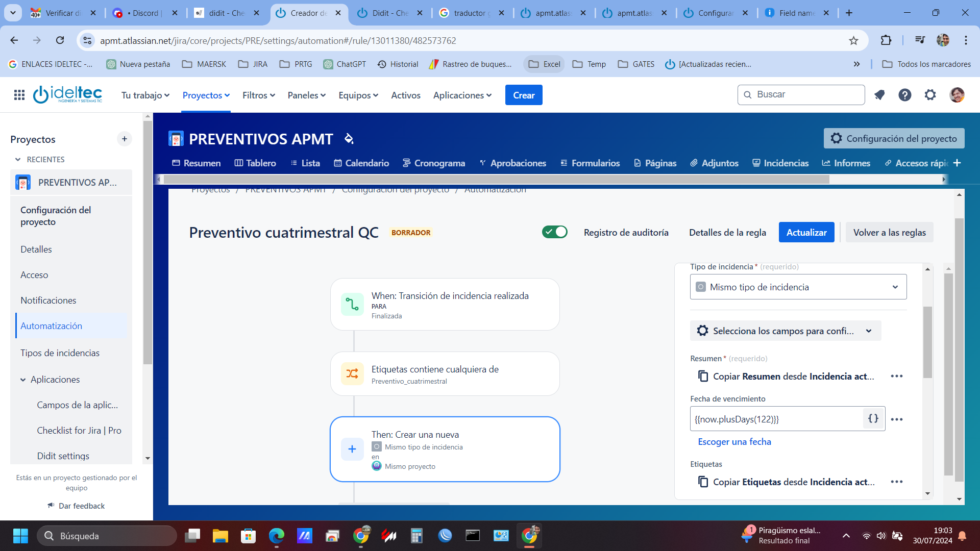The height and width of the screenshot is (551, 980).
Task: Open Detalles de la regla
Action: click(x=727, y=232)
